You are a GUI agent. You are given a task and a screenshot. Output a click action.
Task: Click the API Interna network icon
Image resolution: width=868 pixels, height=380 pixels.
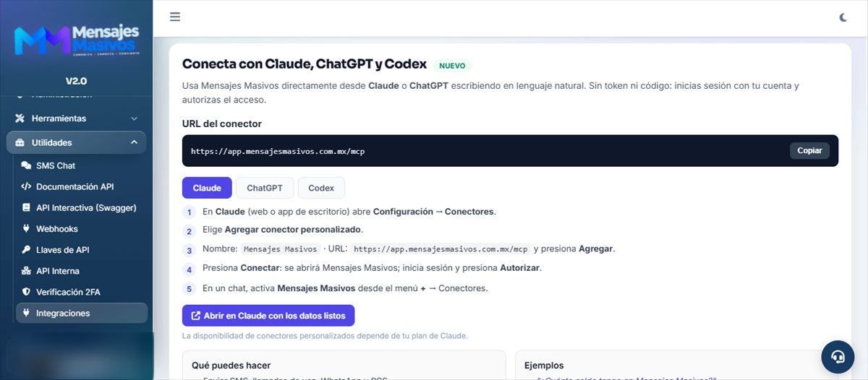coord(27,271)
